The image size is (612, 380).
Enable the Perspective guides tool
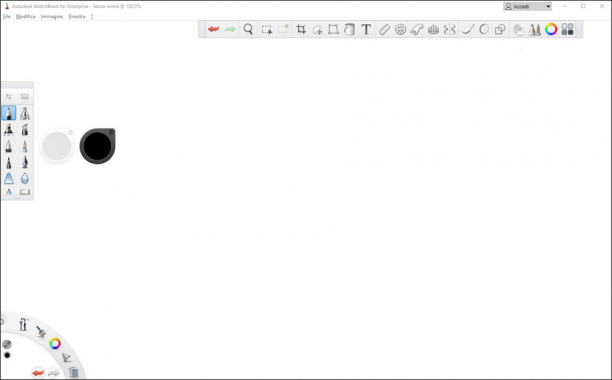coord(433,29)
